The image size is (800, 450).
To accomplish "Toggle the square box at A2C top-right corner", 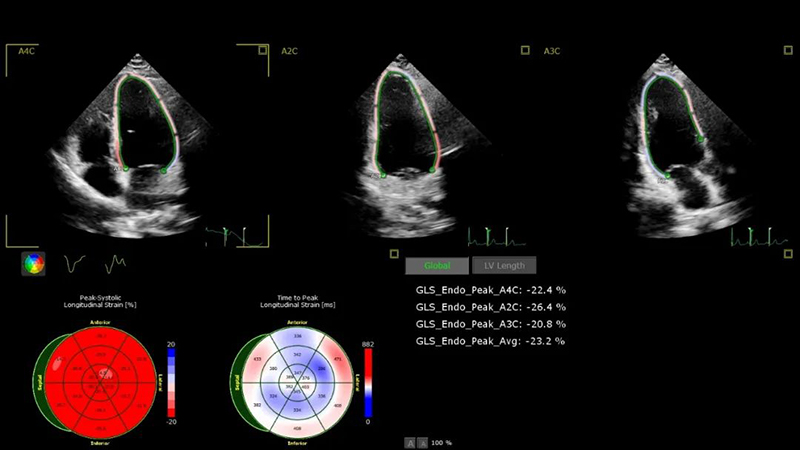I will (x=525, y=49).
